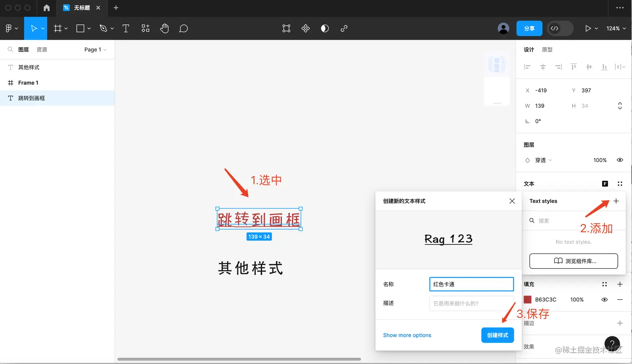Viewport: 632px width, 364px height.
Task: Select the Rectangle shape tool
Action: click(x=80, y=28)
